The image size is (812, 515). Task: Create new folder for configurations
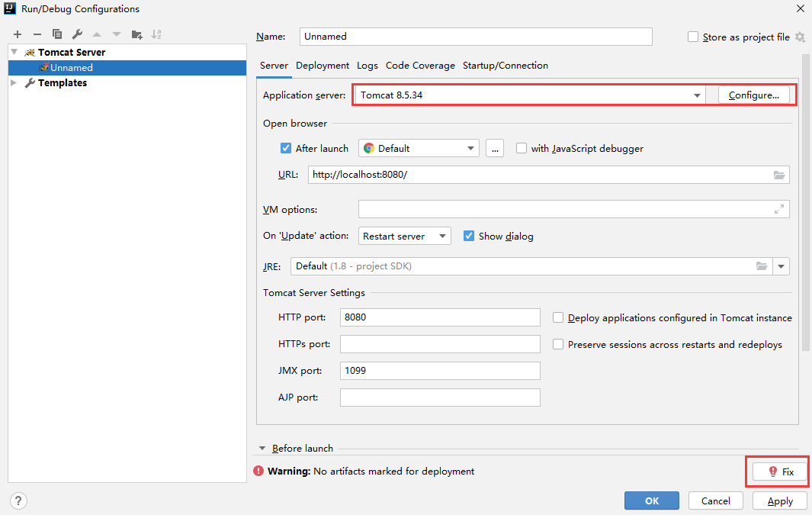tap(136, 34)
